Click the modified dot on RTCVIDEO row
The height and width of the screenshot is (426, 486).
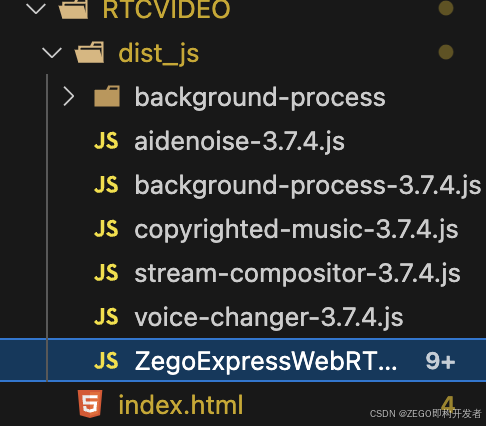pos(446,8)
